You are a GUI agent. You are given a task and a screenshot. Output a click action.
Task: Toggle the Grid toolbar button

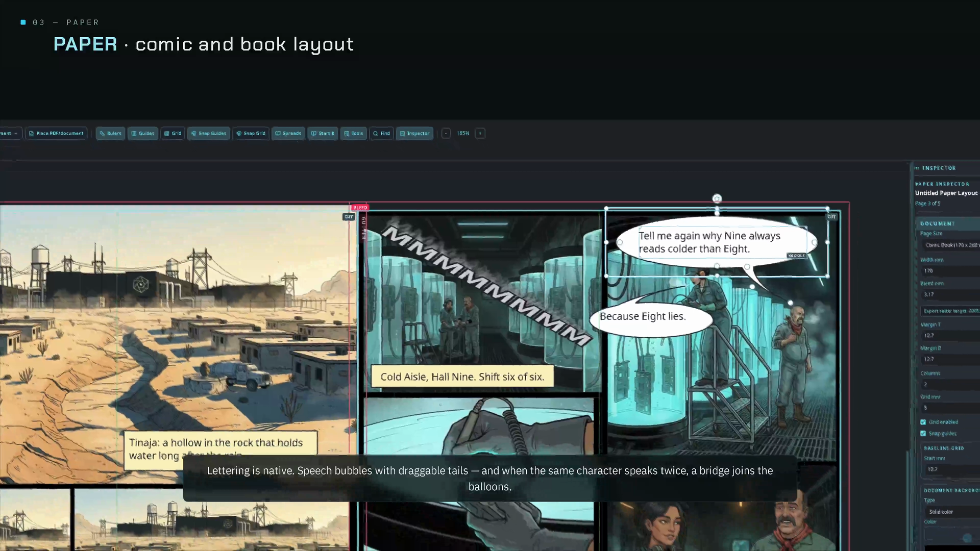[173, 134]
